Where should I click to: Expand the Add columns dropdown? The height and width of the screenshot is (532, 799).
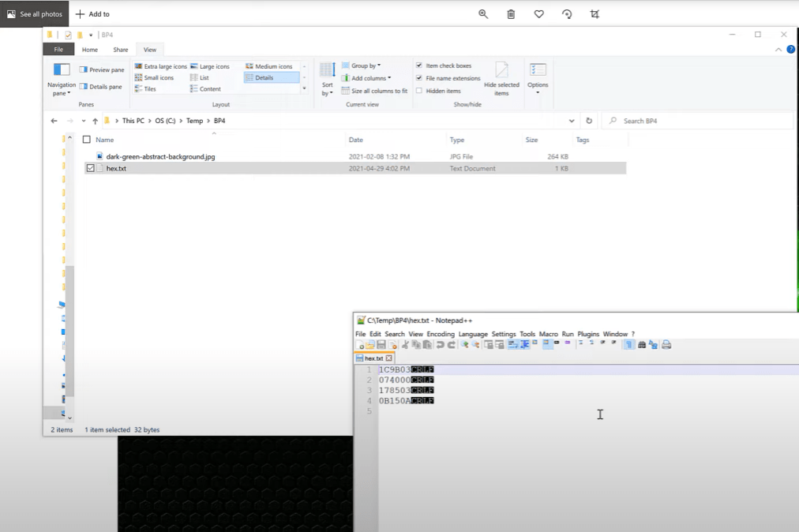(366, 78)
